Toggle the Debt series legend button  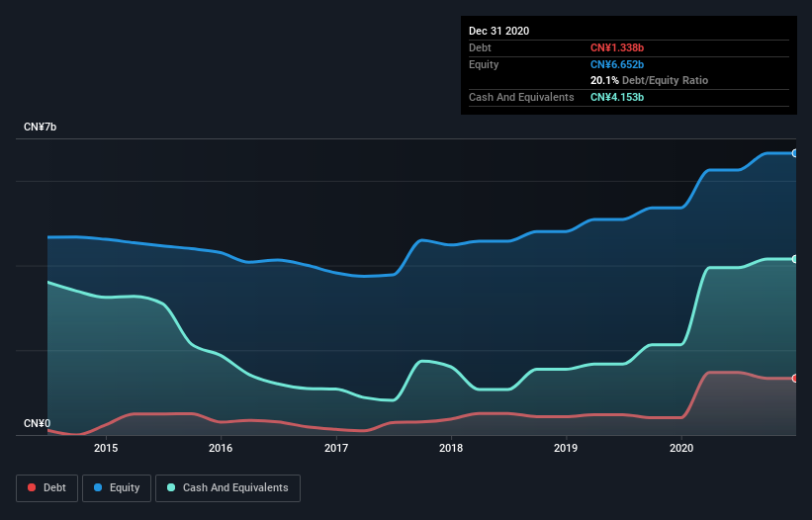point(46,488)
